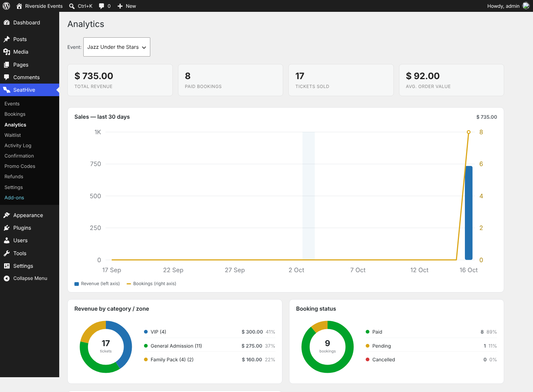Toggle the Revenue (left axis) legend swatch
This screenshot has width=533, height=392.
77,284
